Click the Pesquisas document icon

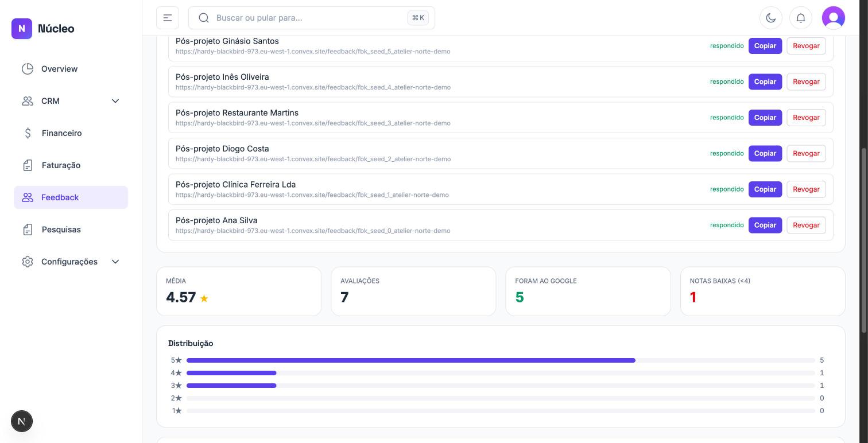28,230
